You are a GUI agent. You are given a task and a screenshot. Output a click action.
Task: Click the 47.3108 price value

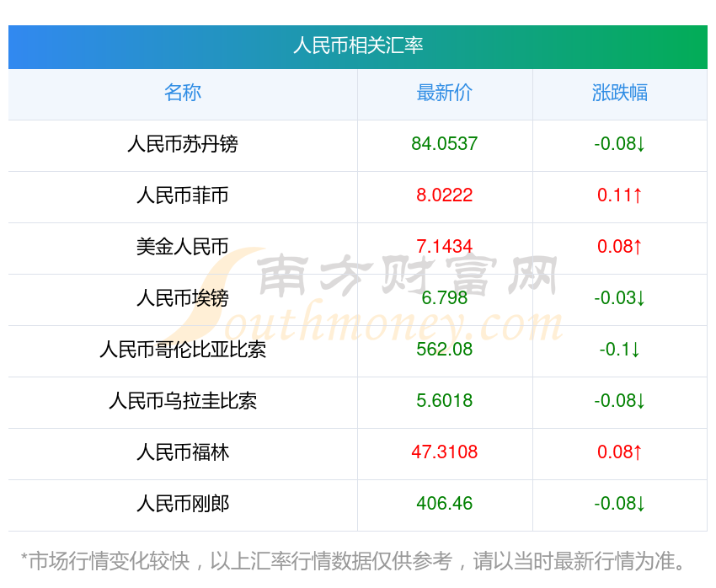click(x=444, y=452)
